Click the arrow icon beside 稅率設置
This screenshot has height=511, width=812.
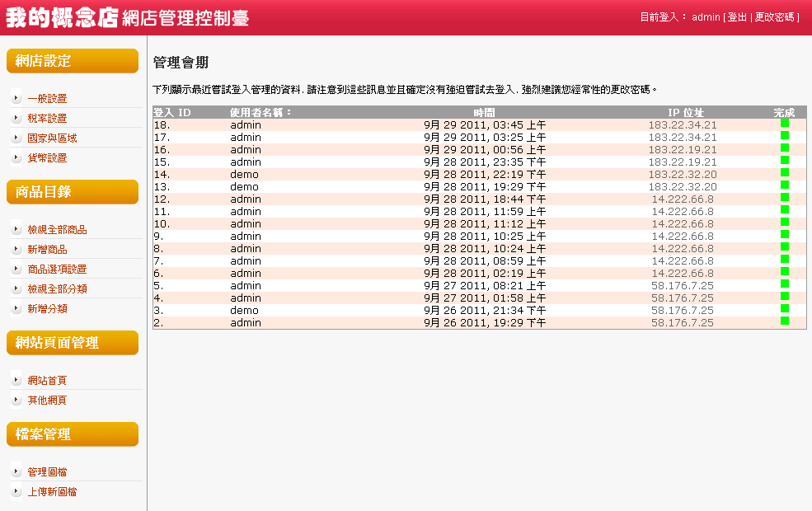point(16,119)
